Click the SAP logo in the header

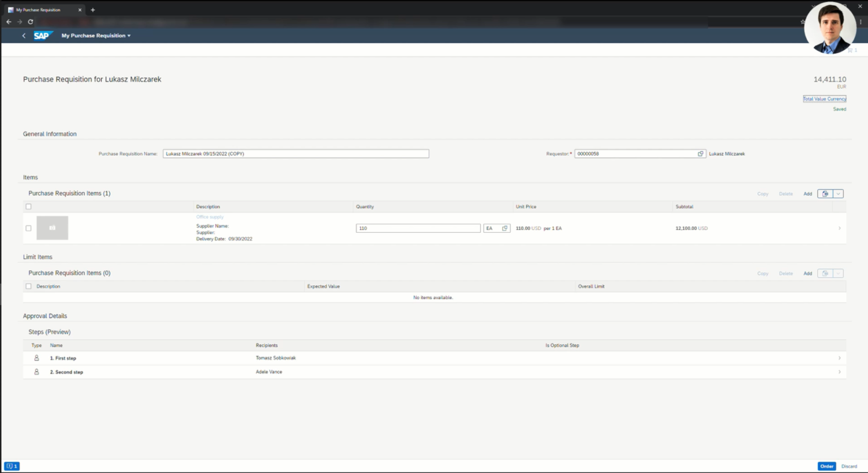pyautogui.click(x=43, y=35)
